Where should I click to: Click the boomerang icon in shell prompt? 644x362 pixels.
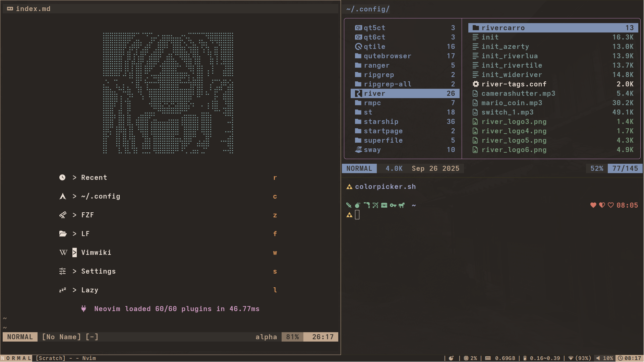pyautogui.click(x=367, y=205)
